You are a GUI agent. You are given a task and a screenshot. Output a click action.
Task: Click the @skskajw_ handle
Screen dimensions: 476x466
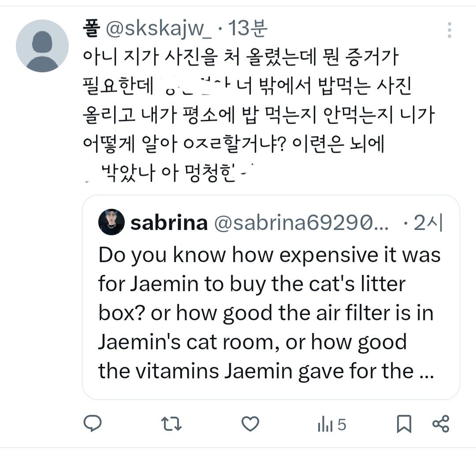pos(158,30)
